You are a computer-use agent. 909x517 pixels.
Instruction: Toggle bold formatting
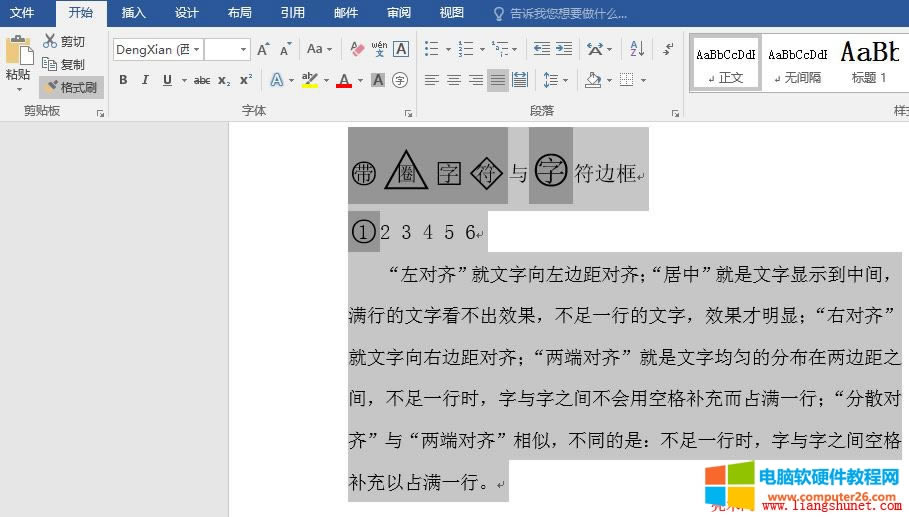[123, 80]
